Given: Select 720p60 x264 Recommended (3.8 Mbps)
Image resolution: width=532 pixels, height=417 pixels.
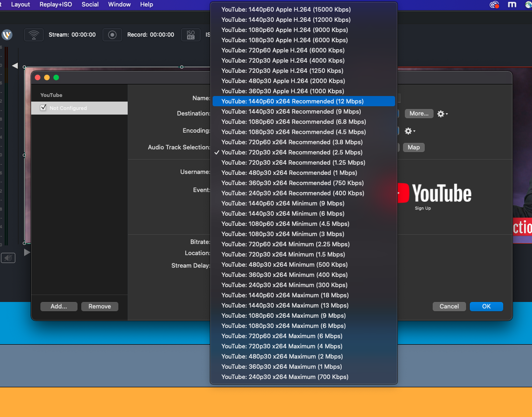Looking at the screenshot, I should coord(304,142).
